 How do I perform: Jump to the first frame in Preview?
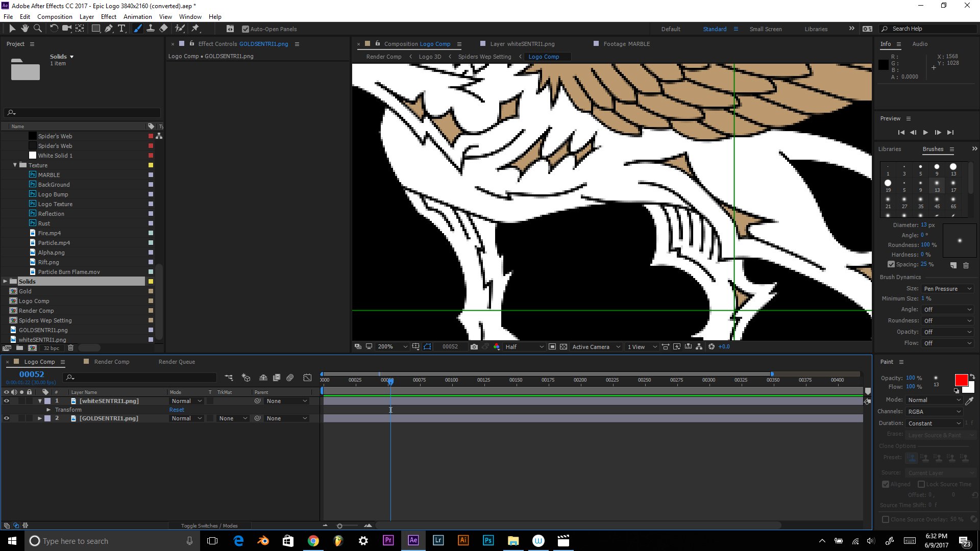point(901,132)
